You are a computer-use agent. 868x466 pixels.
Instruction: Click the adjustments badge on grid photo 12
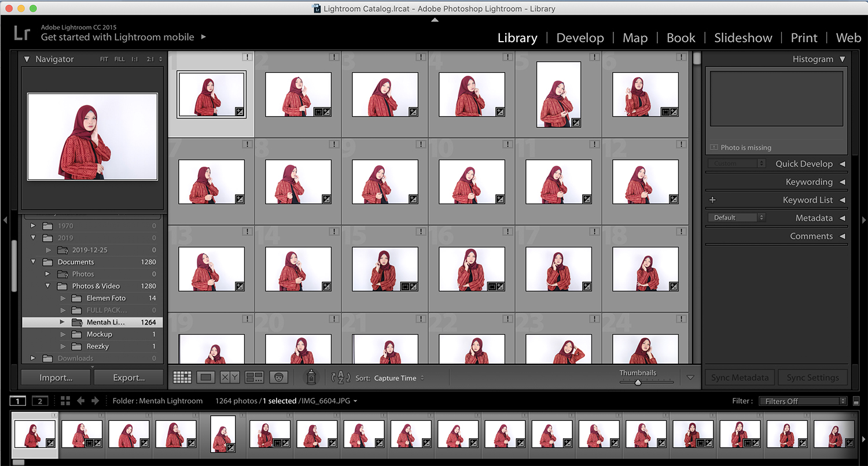(x=674, y=199)
